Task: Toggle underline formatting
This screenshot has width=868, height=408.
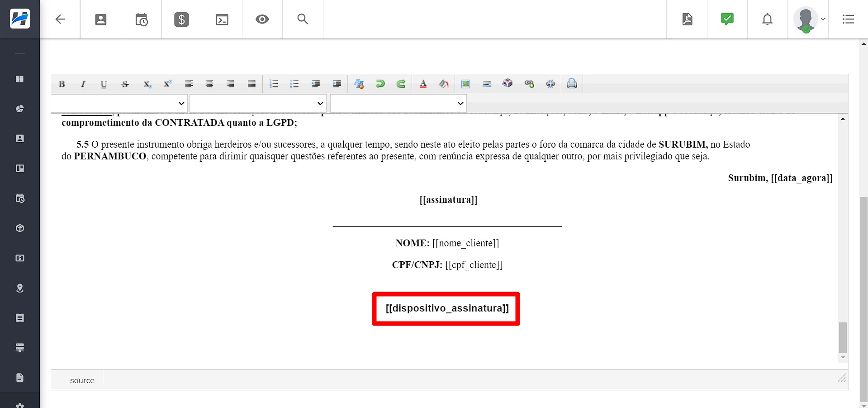Action: (104, 84)
